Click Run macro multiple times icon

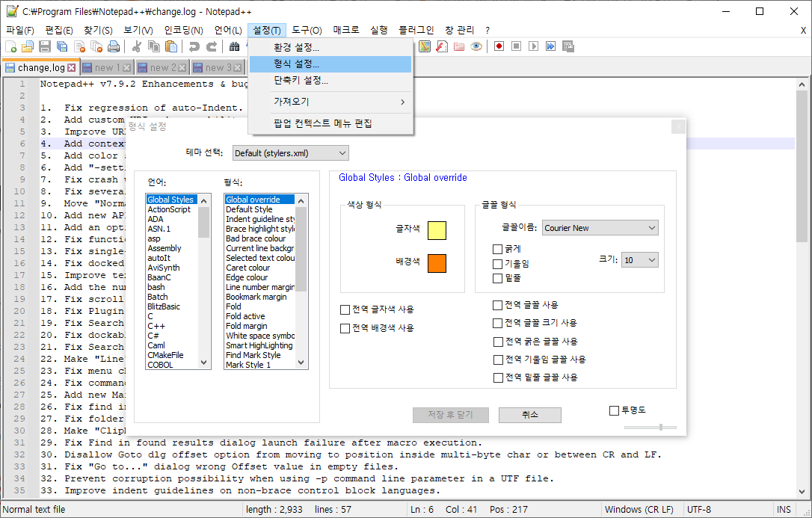click(x=550, y=46)
